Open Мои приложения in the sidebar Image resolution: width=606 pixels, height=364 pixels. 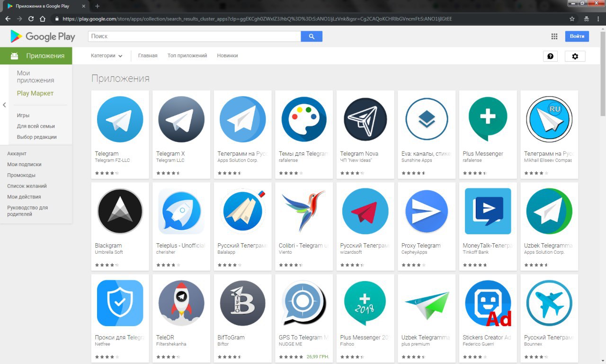36,77
